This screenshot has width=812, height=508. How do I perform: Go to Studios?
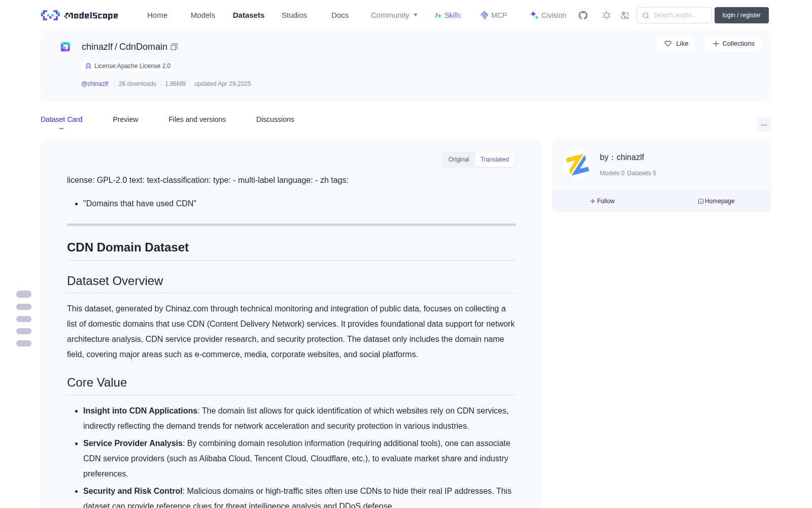point(294,15)
